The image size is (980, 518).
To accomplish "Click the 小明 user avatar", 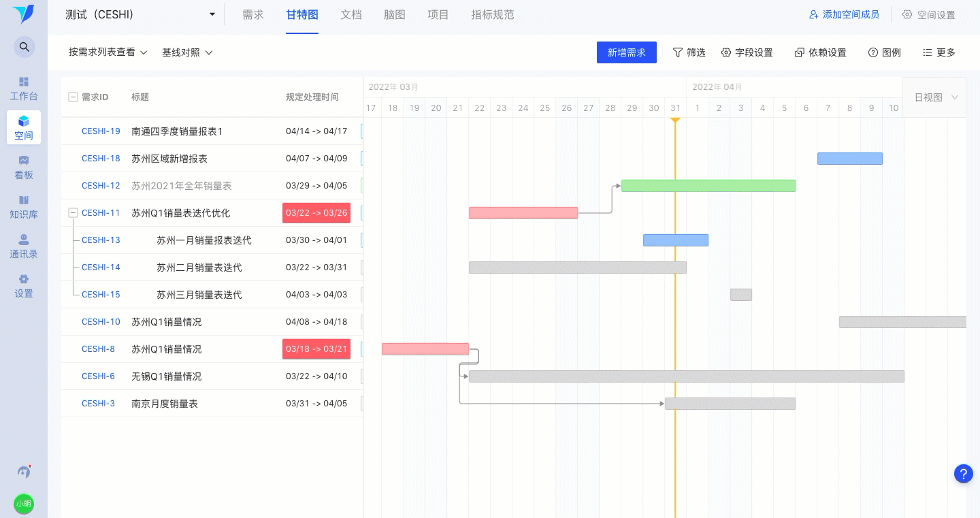I will (x=24, y=504).
